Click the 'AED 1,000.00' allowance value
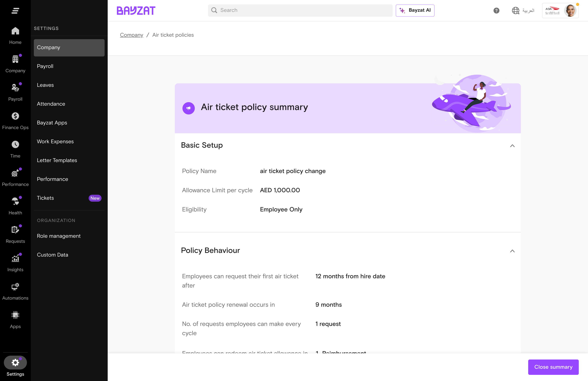588x381 pixels. [280, 190]
